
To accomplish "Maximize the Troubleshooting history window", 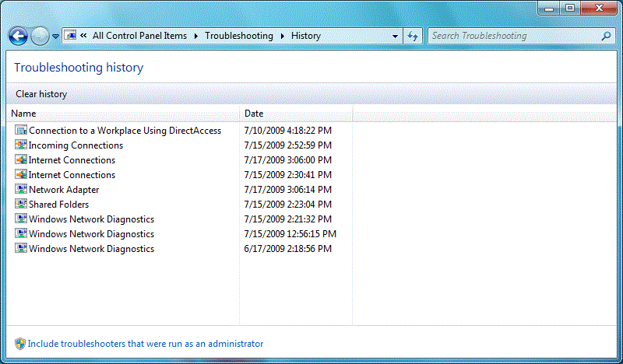I will pos(570,8).
